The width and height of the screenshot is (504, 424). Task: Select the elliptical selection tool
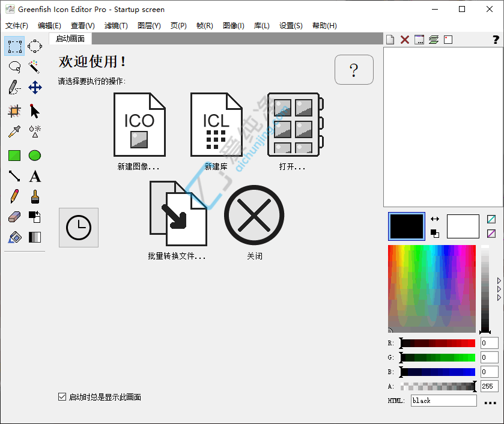[35, 46]
